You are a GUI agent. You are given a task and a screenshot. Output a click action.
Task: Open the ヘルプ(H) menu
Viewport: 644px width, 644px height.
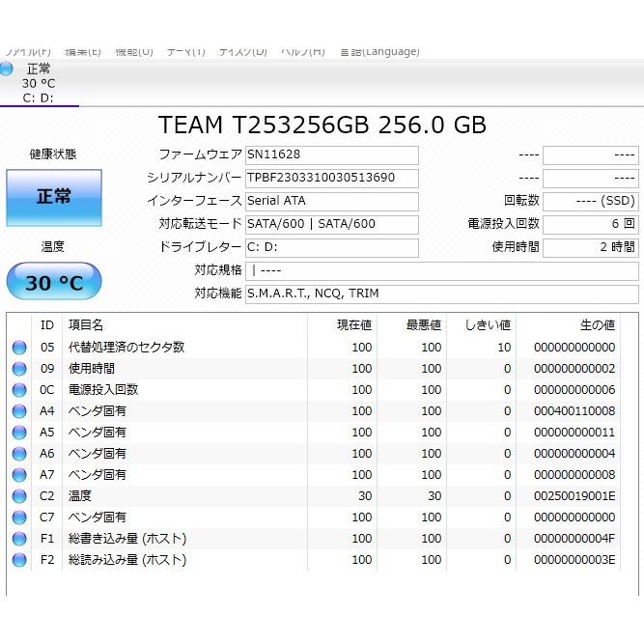pyautogui.click(x=302, y=51)
